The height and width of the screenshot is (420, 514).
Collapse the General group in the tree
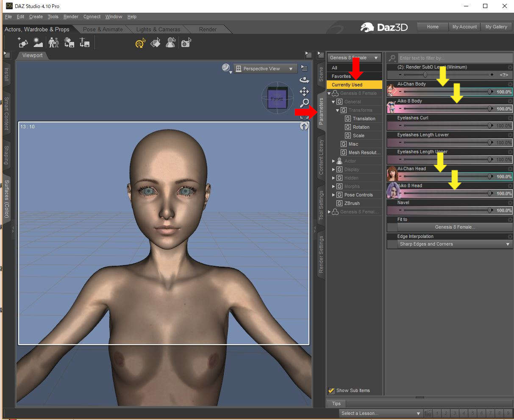333,102
